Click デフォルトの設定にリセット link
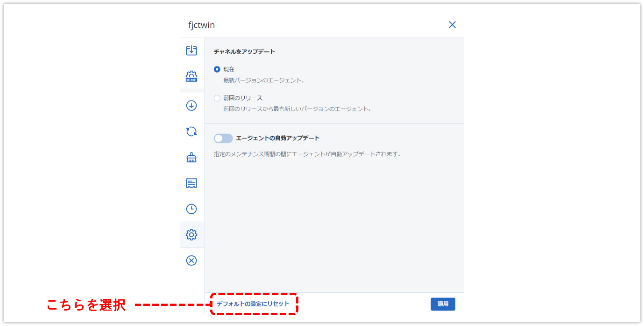This screenshot has width=644, height=326. (253, 304)
